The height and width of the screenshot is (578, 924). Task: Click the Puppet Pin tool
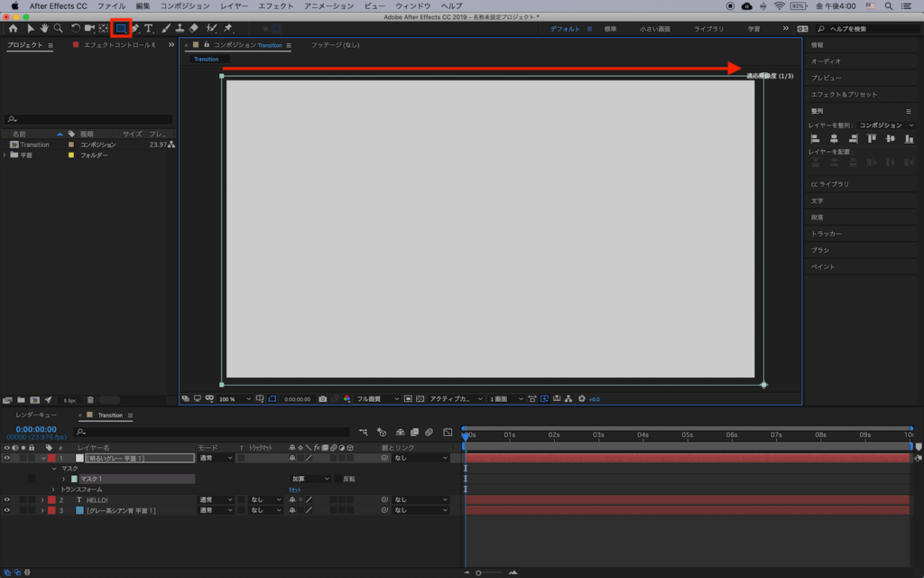pyautogui.click(x=228, y=29)
